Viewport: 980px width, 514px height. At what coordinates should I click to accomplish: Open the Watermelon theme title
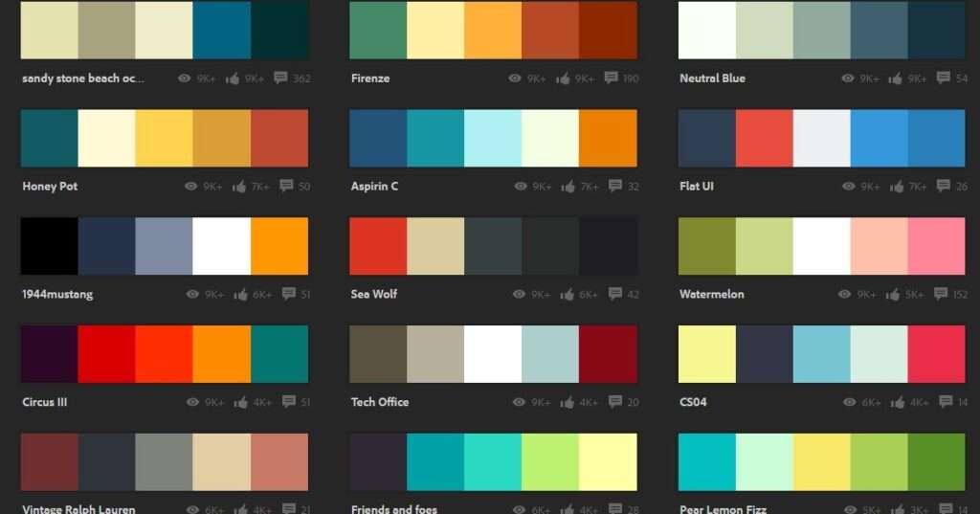coord(712,295)
